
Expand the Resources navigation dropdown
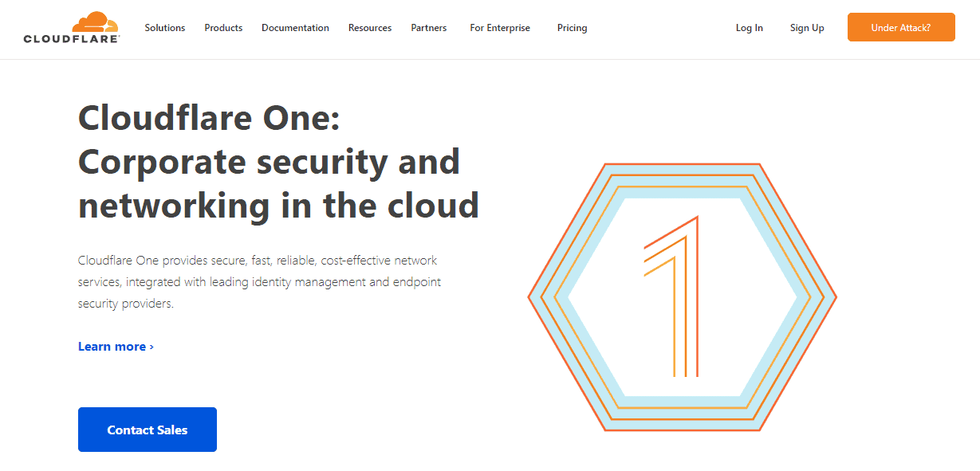tap(369, 28)
